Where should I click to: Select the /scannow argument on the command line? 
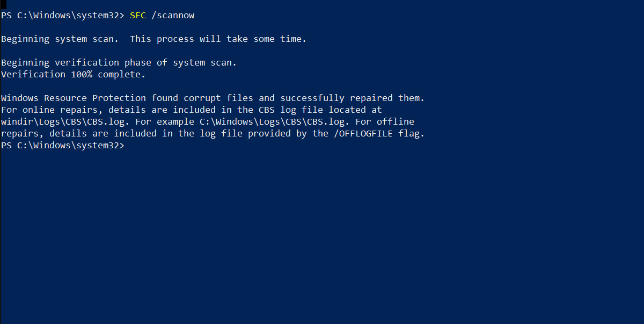173,16
